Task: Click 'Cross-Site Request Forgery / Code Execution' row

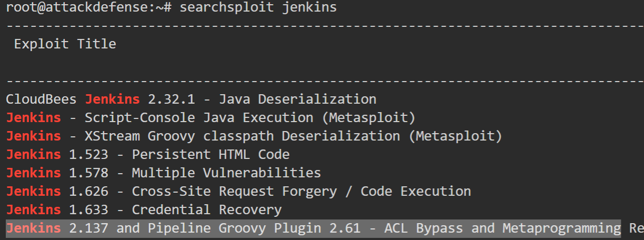Action: click(x=239, y=191)
